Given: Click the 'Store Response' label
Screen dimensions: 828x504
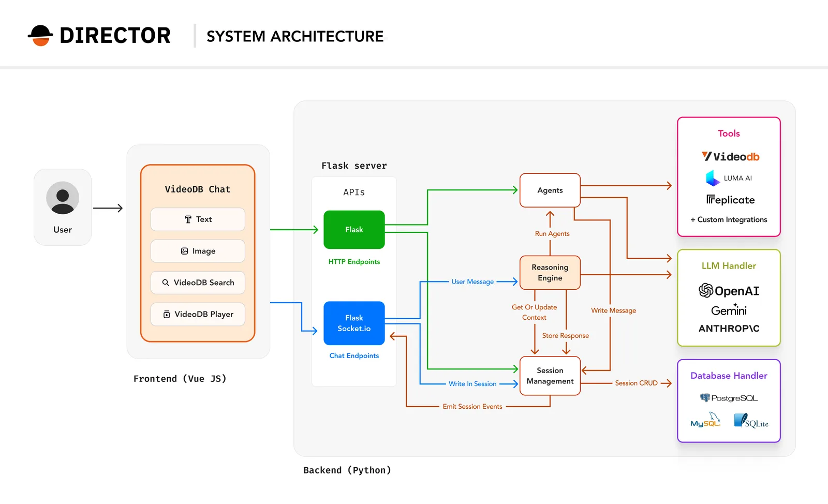Looking at the screenshot, I should click(x=566, y=336).
